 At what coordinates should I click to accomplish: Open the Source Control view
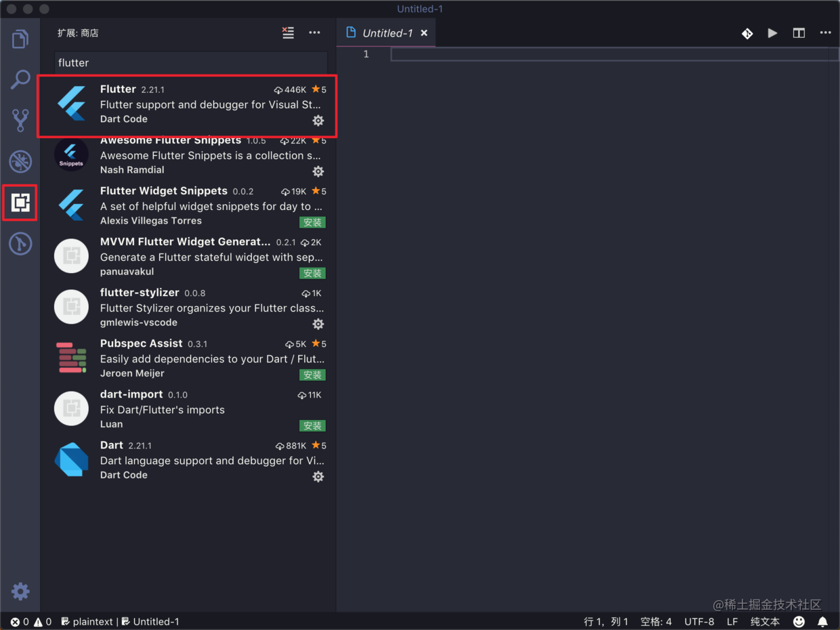[20, 121]
